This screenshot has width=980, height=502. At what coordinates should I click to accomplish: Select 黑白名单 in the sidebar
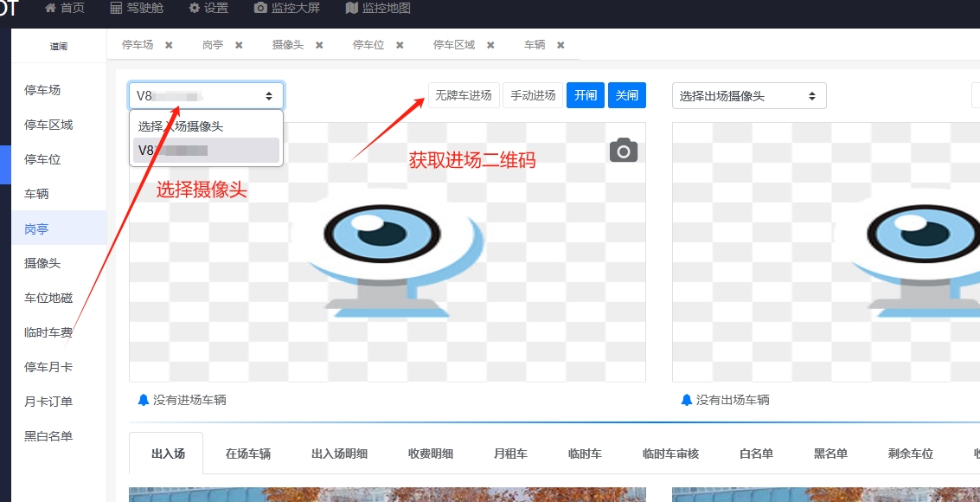59,436
